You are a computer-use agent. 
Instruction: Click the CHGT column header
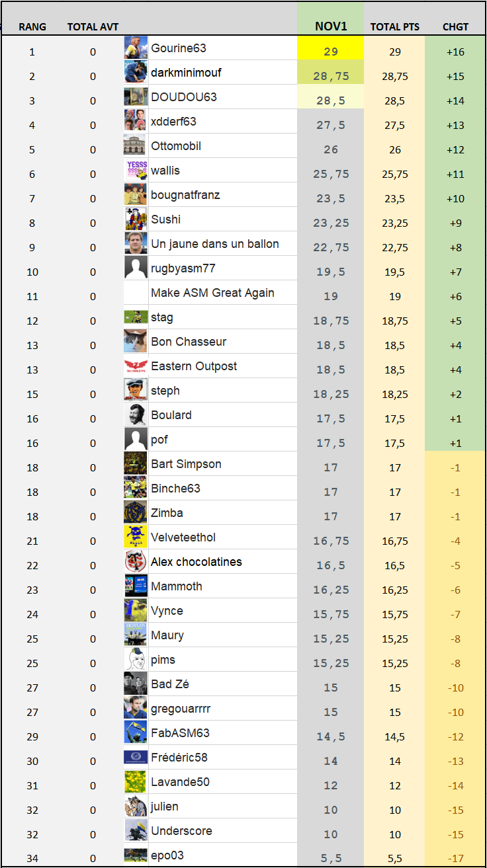(x=455, y=27)
